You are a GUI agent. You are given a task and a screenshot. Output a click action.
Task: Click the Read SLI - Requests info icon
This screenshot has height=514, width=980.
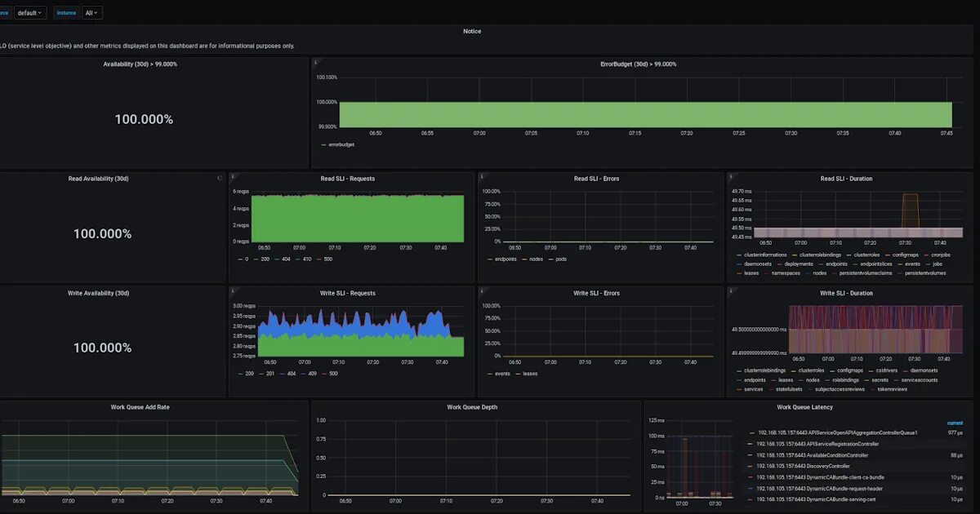[234, 175]
